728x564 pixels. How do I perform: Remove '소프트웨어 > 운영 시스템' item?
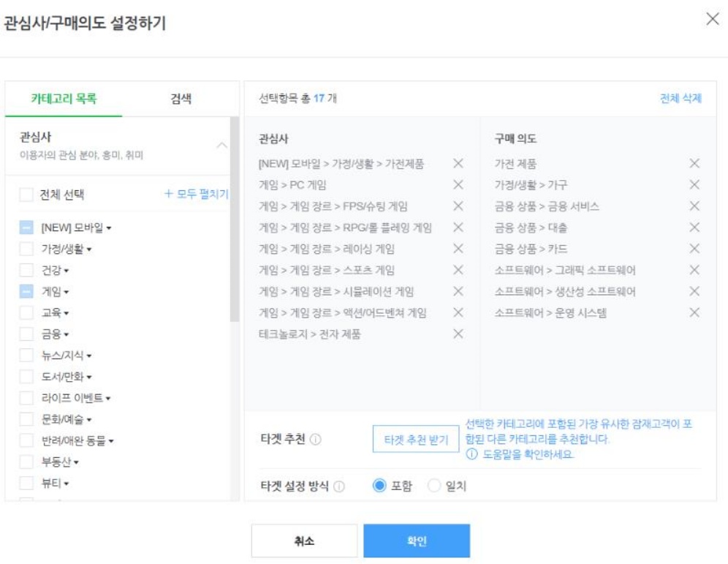click(694, 312)
